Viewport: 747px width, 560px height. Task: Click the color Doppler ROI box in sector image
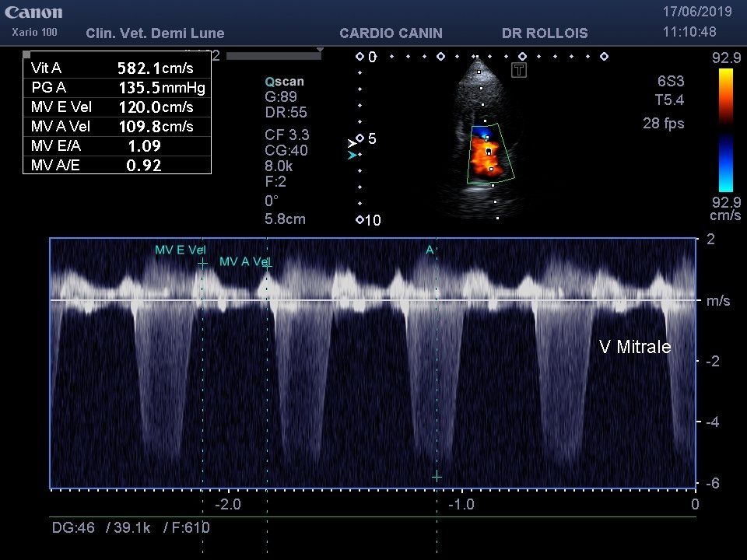click(x=487, y=156)
